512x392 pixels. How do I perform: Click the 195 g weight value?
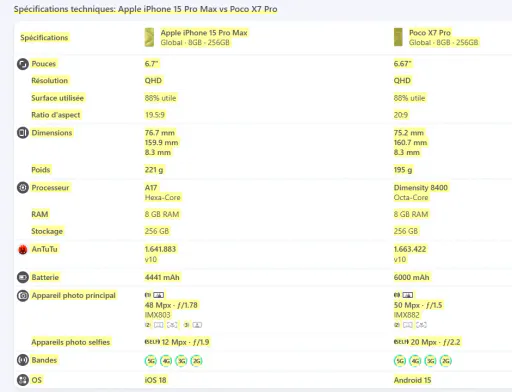403,170
